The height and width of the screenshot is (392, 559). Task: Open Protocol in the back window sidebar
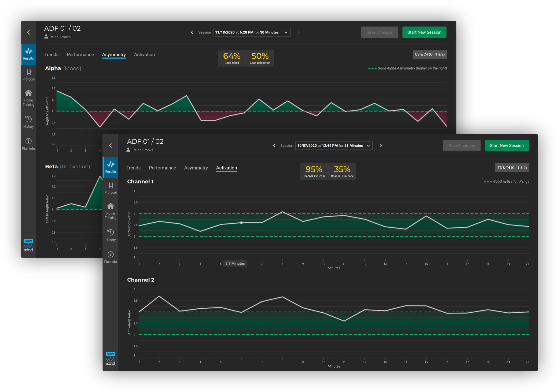tap(29, 75)
